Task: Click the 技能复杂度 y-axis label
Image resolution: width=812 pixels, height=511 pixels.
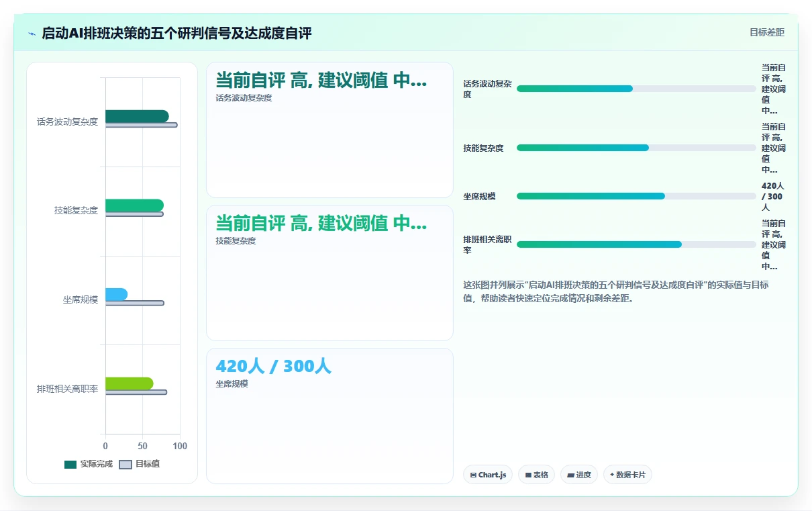Action: (x=76, y=211)
